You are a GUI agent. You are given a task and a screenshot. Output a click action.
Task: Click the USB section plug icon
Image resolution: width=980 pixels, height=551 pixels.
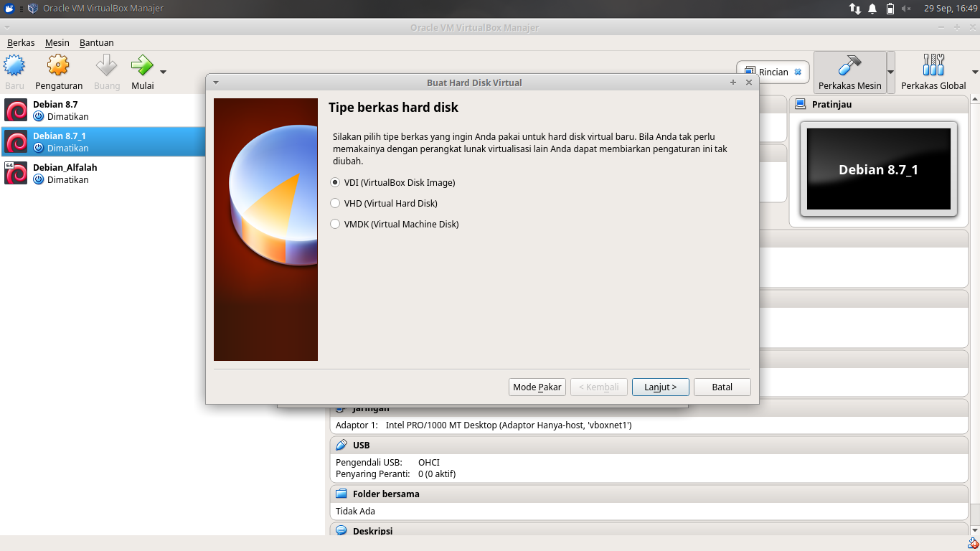point(341,445)
